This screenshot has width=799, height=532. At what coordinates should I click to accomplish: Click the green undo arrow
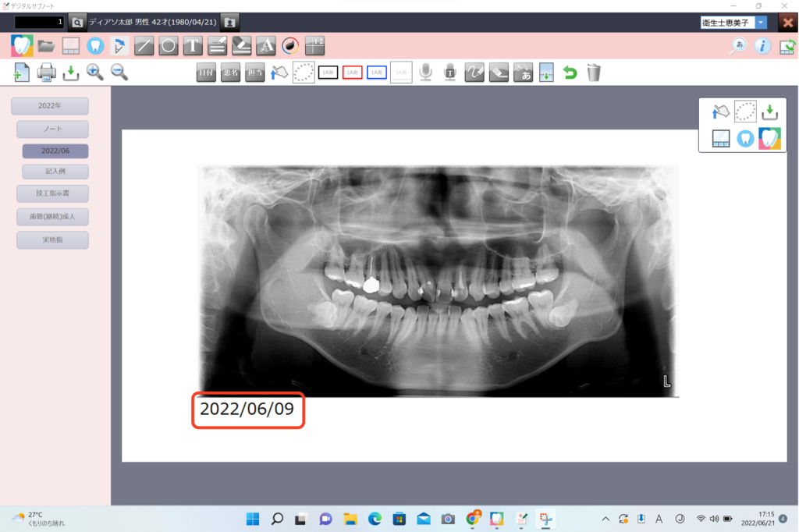pyautogui.click(x=570, y=73)
